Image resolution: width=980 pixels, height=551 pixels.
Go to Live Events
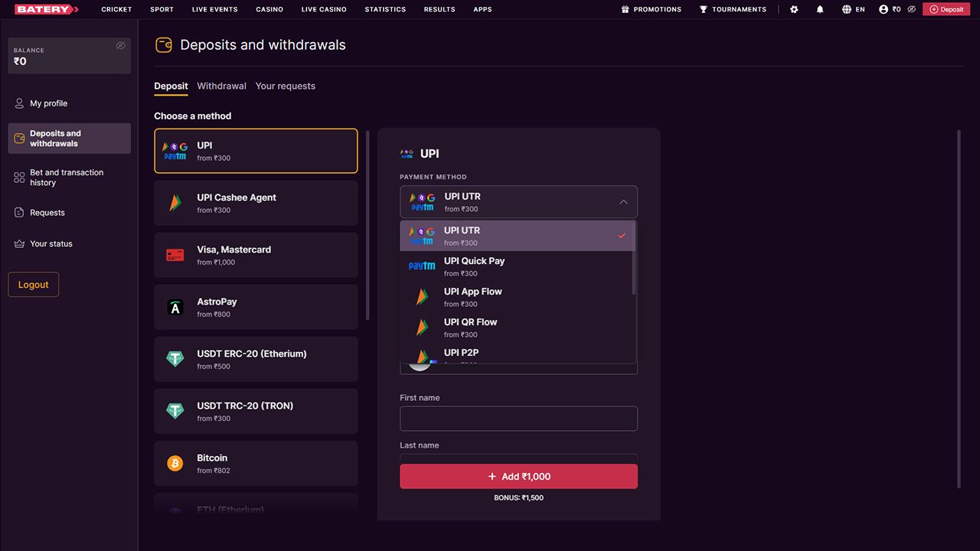[214, 9]
